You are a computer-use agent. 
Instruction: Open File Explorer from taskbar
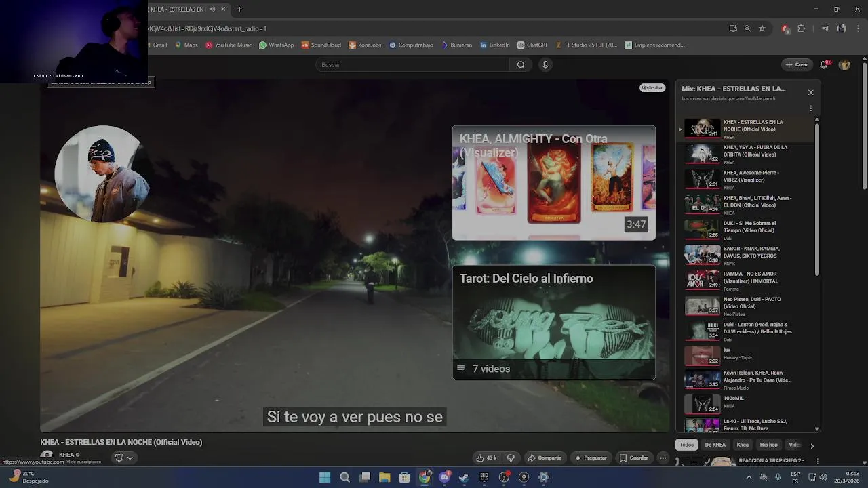pos(384,477)
